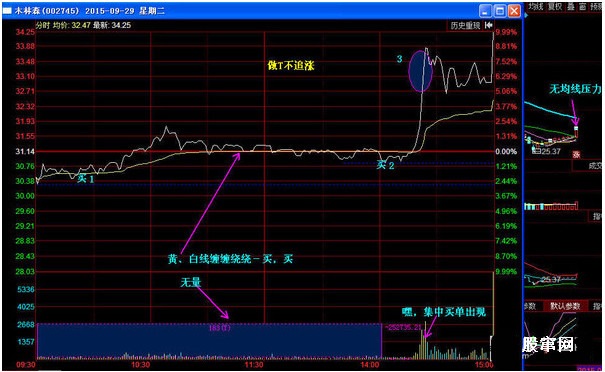Click the 历史重现 history replay button

click(465, 25)
